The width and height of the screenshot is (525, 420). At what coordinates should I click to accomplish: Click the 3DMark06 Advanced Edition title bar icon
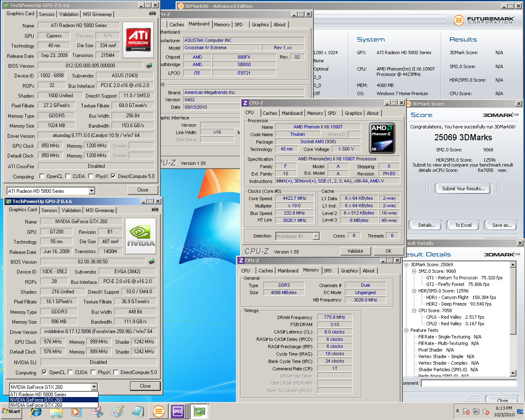tap(181, 6)
